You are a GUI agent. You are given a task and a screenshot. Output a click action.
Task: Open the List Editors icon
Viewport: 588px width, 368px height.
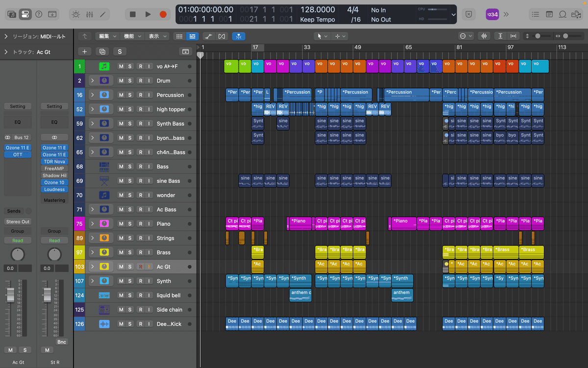[536, 15]
